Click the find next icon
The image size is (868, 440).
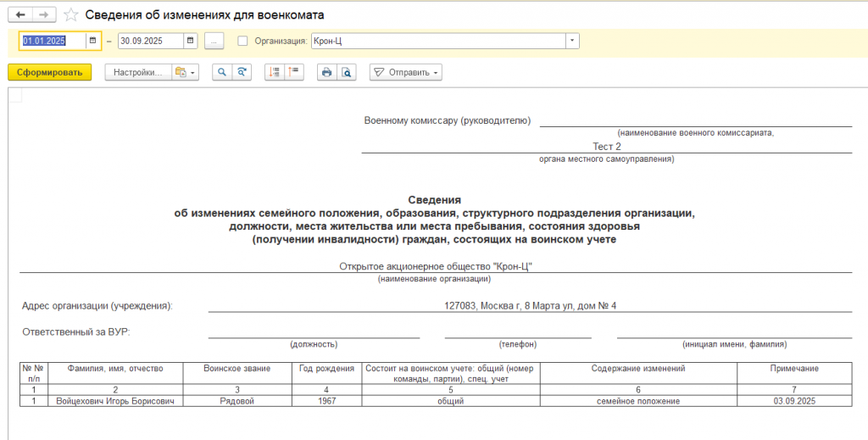coord(242,73)
